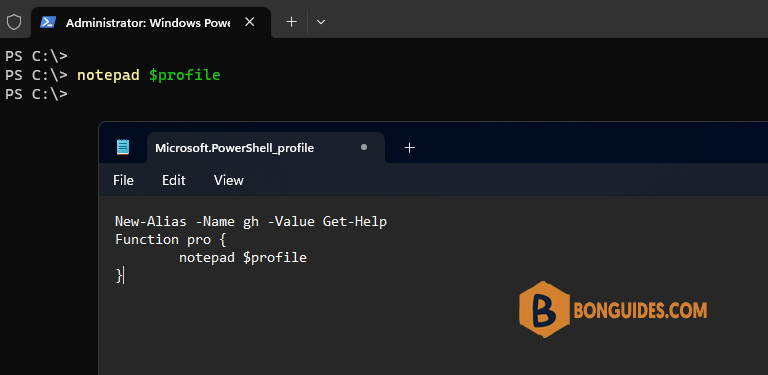Image resolution: width=768 pixels, height=375 pixels.
Task: Click the shield icon in Windows Terminal
Action: click(x=14, y=22)
